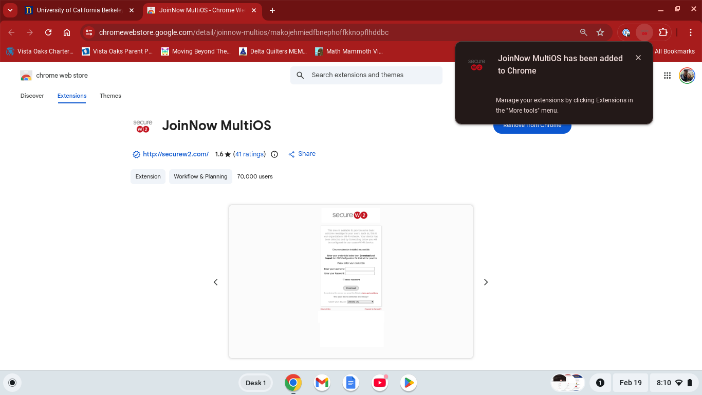Open the SecureW2 screenshot preview

(351, 282)
